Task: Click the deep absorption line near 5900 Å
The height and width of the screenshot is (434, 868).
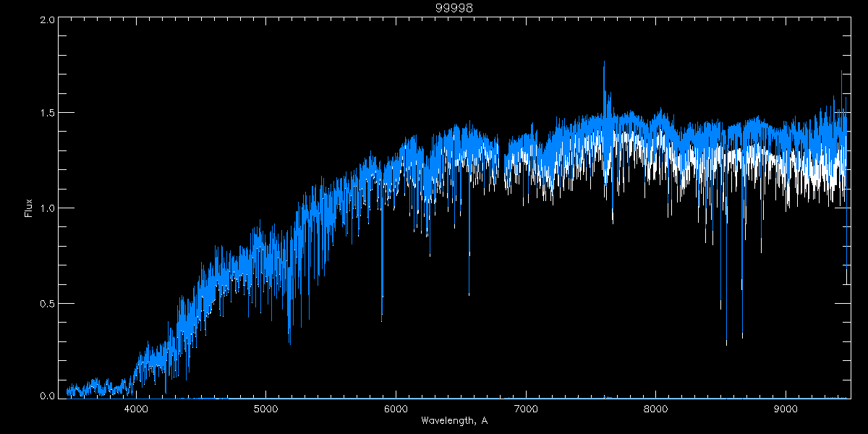Action: [x=382, y=317]
